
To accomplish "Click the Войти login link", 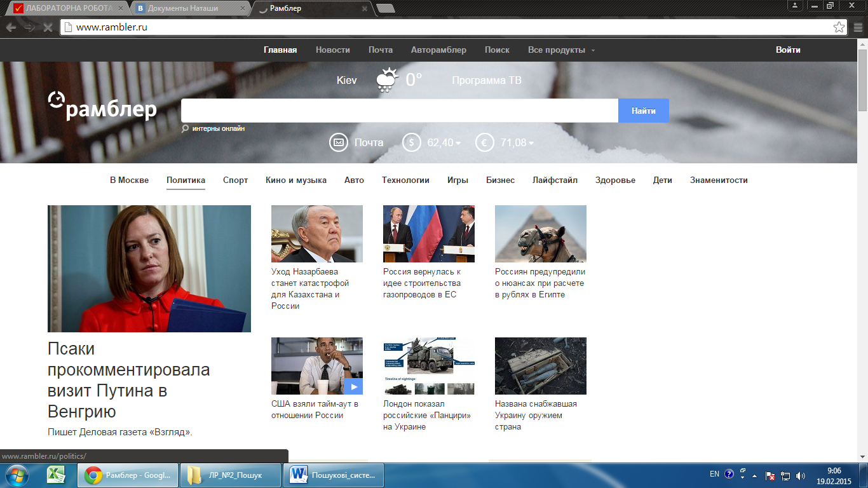I will click(788, 50).
